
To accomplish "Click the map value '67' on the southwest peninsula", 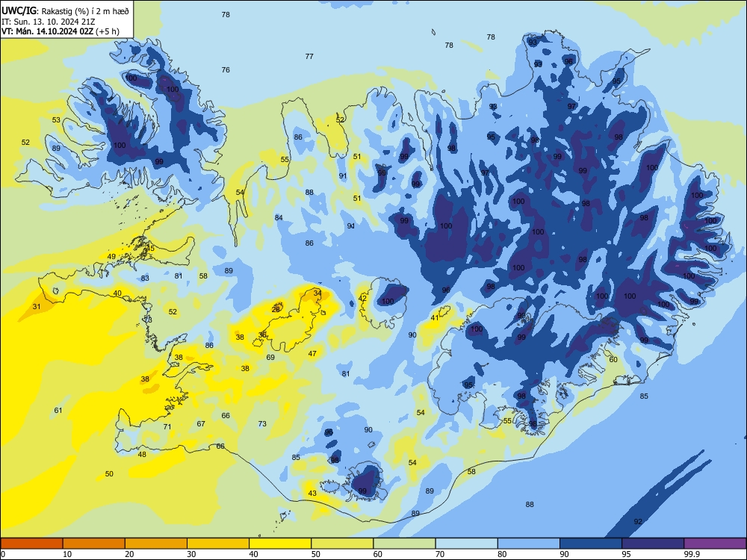I will [x=201, y=423].
